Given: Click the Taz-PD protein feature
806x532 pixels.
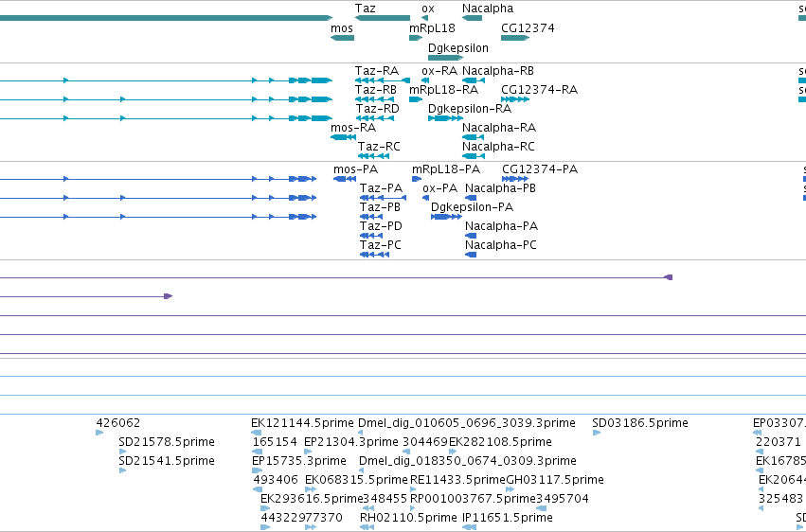Looking at the screenshot, I should 381,226.
